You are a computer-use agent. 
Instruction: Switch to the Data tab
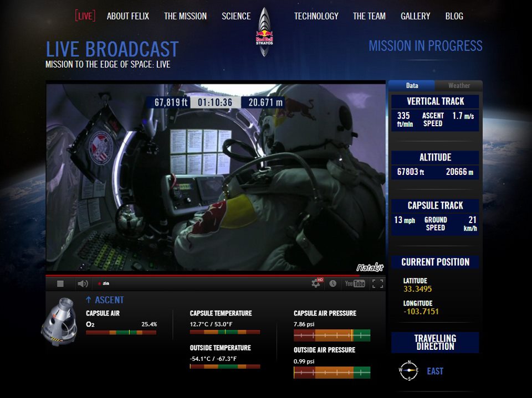(412, 85)
